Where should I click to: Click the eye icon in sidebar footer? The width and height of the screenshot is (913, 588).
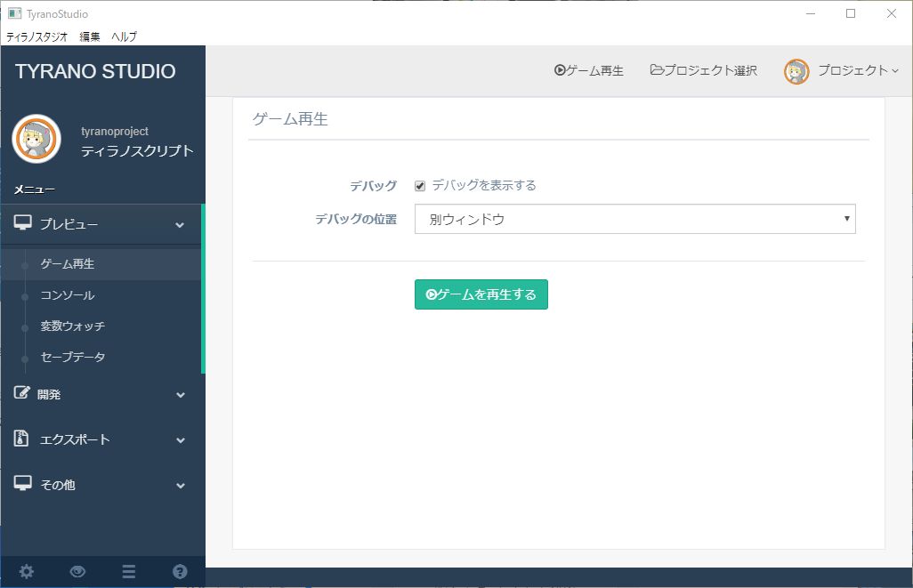point(77,572)
